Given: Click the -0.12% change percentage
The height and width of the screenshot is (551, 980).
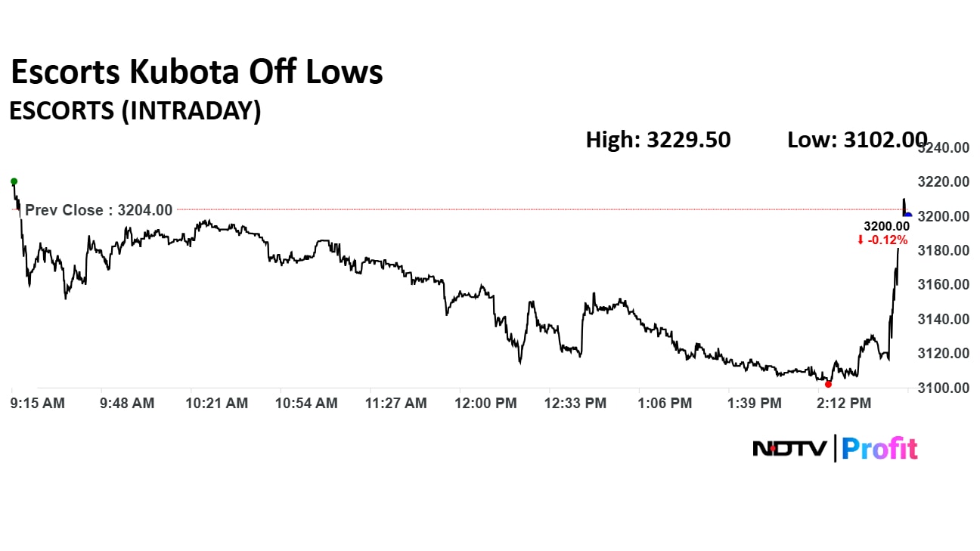Looking at the screenshot, I should (x=888, y=240).
